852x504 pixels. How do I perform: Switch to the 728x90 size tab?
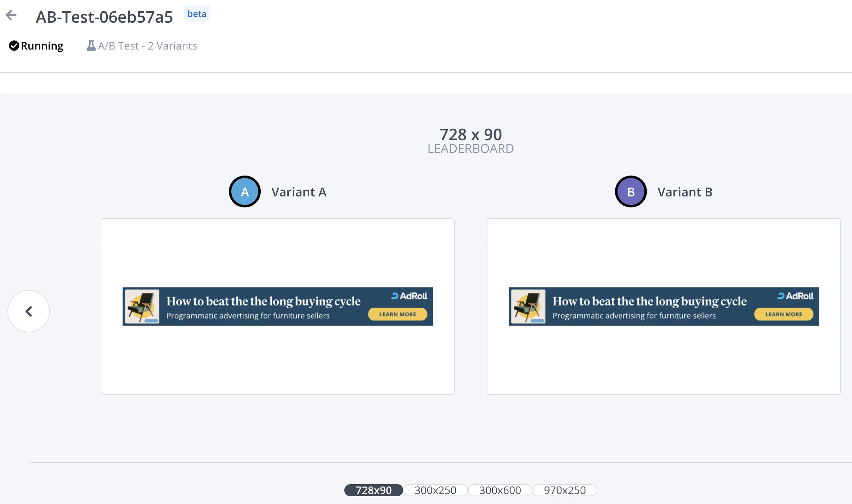pos(373,490)
